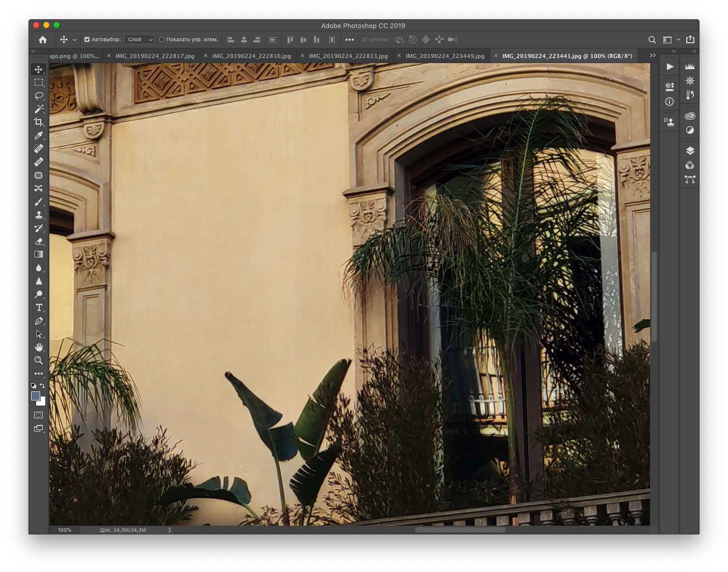728x572 pixels.
Task: Pick the Eyedropper tool
Action: pyautogui.click(x=39, y=135)
